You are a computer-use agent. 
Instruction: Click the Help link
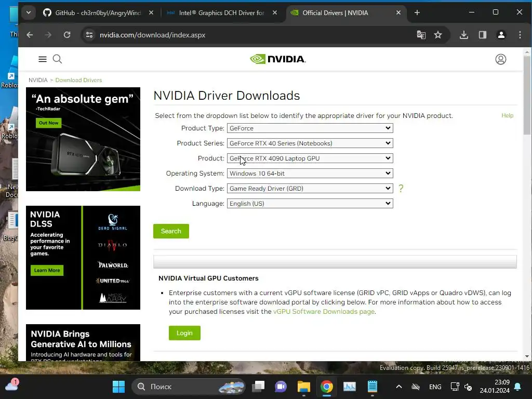point(507,115)
